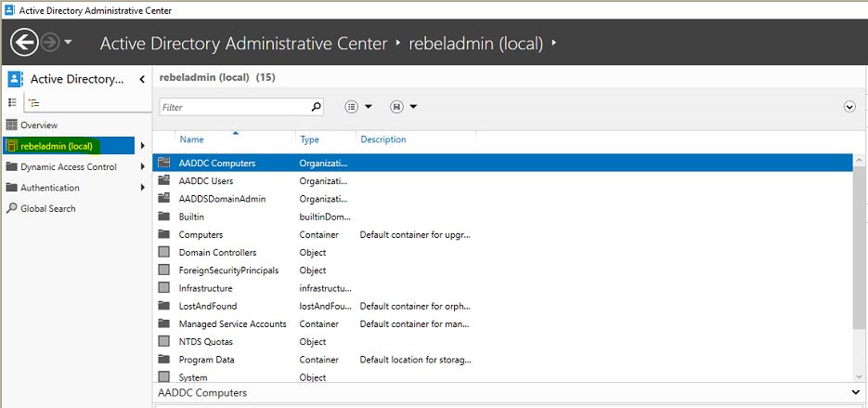Open Dynamic Access Control node
This screenshot has height=408, width=868.
69,167
